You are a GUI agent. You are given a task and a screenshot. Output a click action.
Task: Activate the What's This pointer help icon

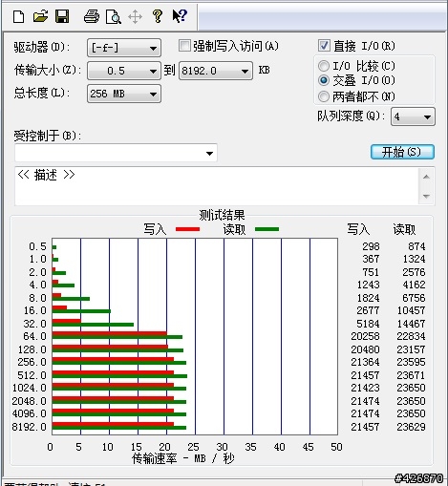point(180,16)
